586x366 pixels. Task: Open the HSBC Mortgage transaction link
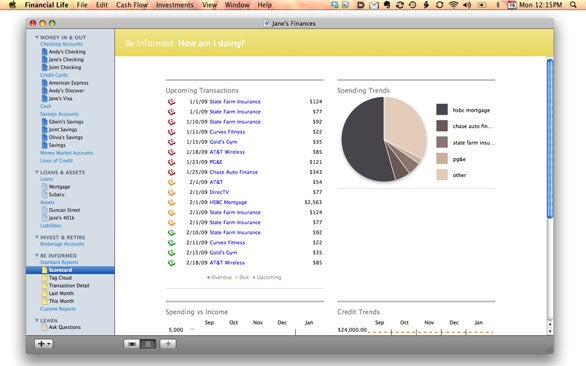point(228,202)
